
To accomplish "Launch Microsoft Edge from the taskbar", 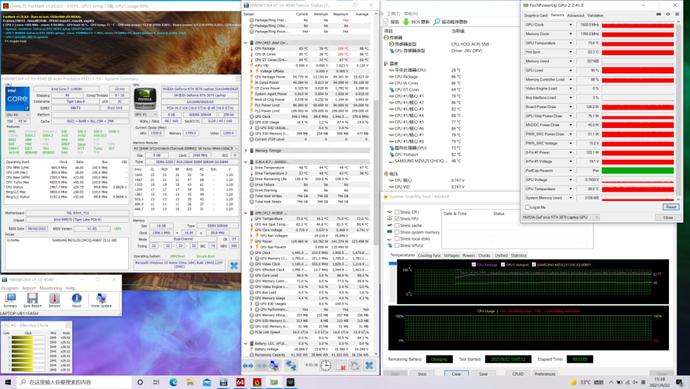I will coord(173,382).
